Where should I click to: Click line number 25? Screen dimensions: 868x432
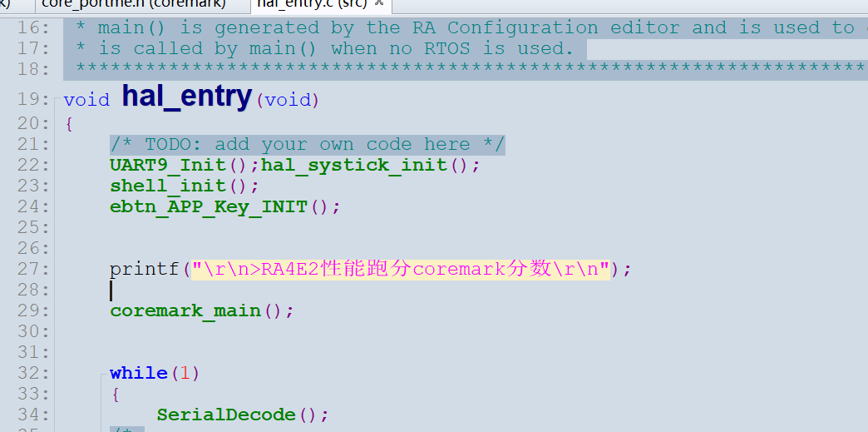coord(32,227)
